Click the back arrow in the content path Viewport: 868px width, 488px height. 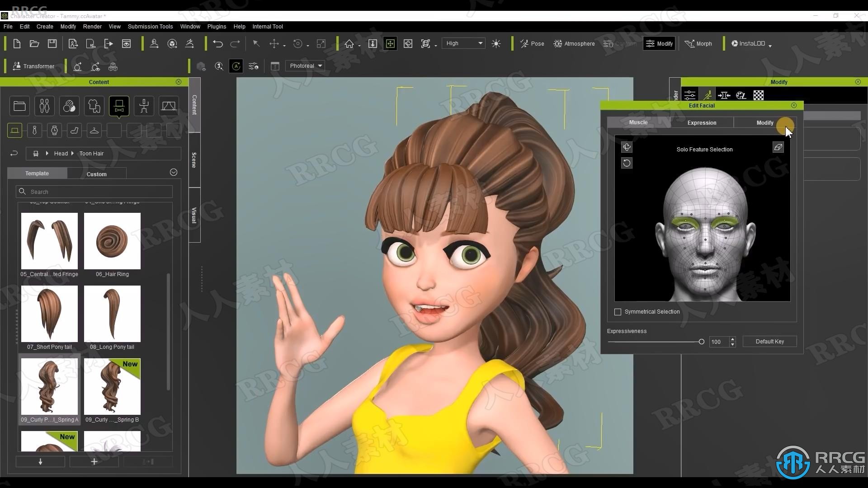pos(14,154)
